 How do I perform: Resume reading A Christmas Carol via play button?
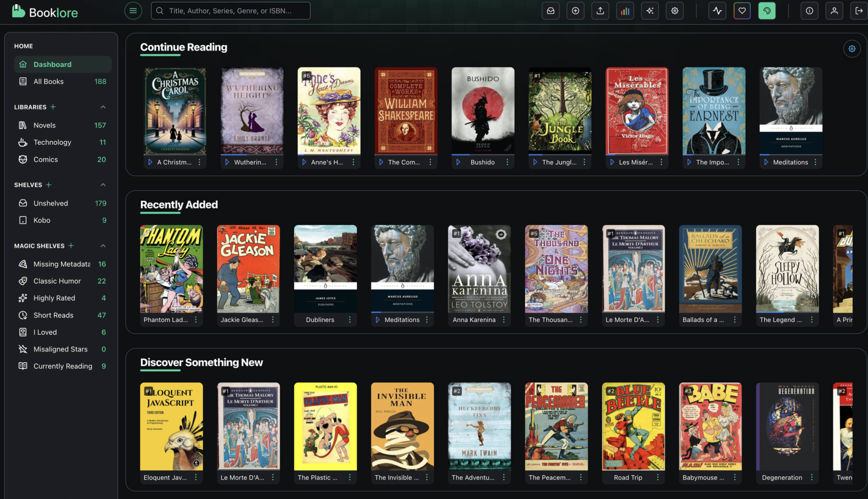(x=150, y=162)
